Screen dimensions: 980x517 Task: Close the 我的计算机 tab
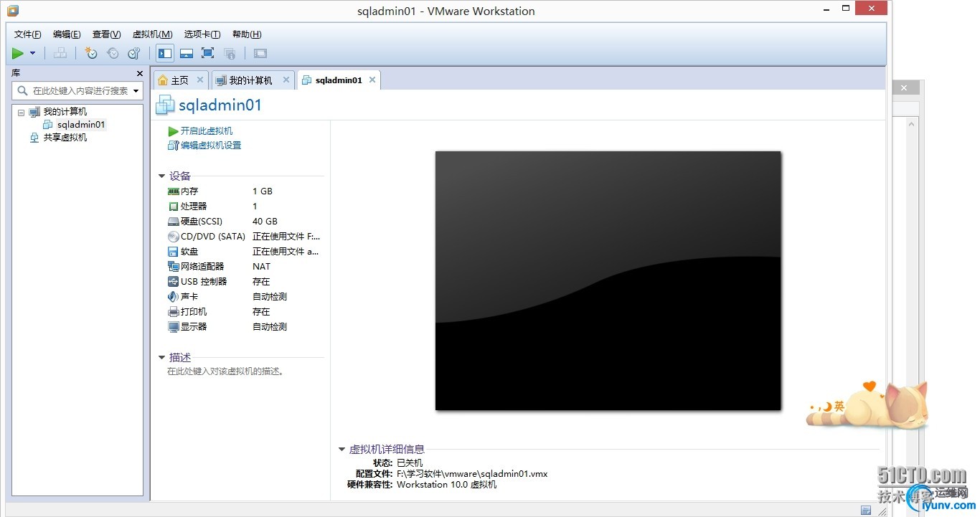click(286, 80)
